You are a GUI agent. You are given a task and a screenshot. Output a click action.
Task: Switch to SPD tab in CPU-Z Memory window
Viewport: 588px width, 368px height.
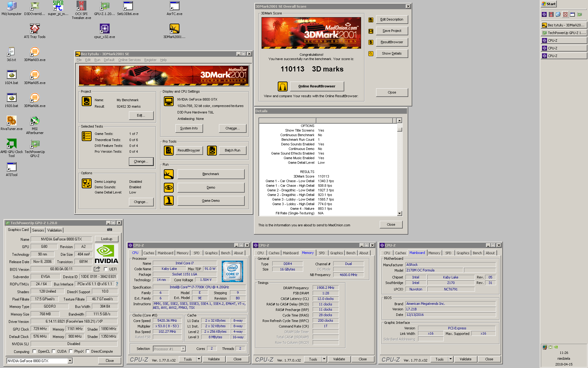pyautogui.click(x=322, y=253)
